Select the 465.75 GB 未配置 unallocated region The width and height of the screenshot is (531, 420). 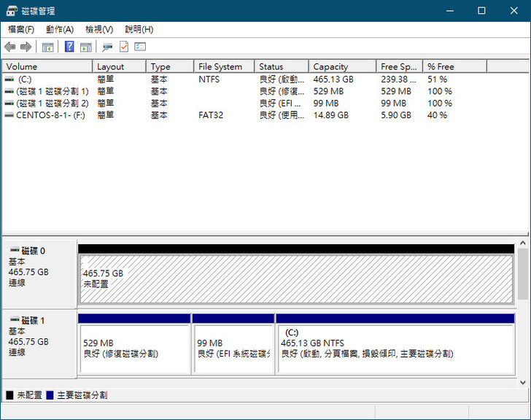point(295,279)
